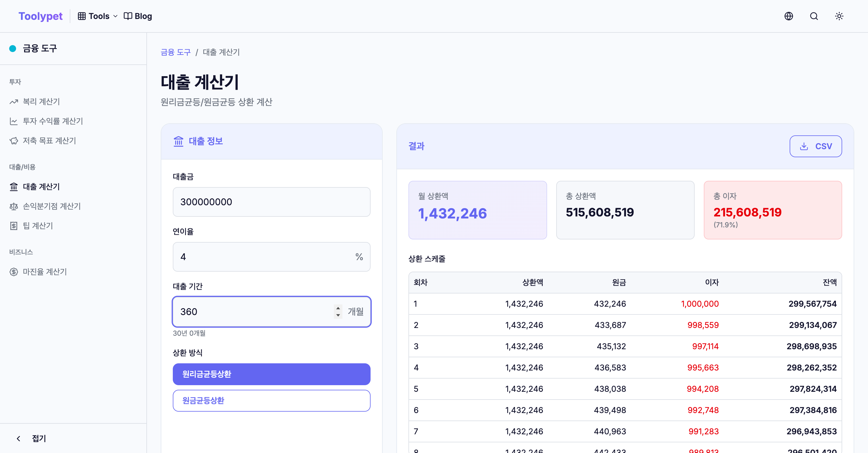Select 원리금균등상환 repayment method

[271, 374]
